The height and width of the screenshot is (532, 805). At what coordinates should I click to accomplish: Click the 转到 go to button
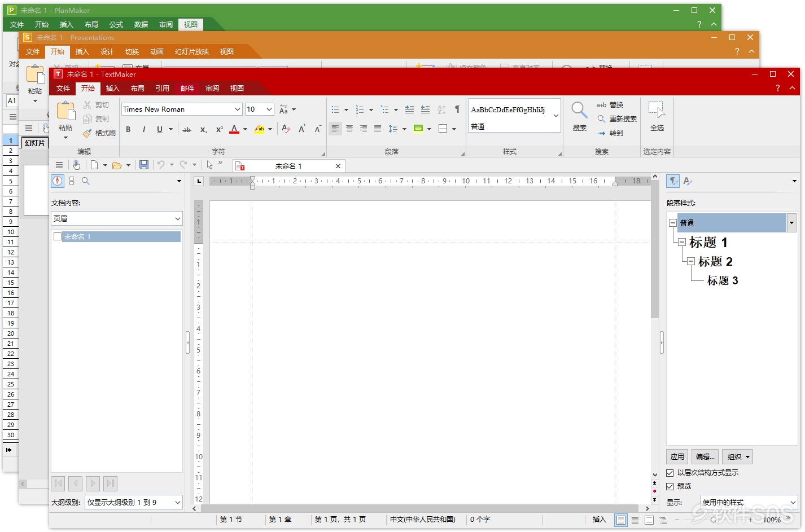[x=610, y=133]
